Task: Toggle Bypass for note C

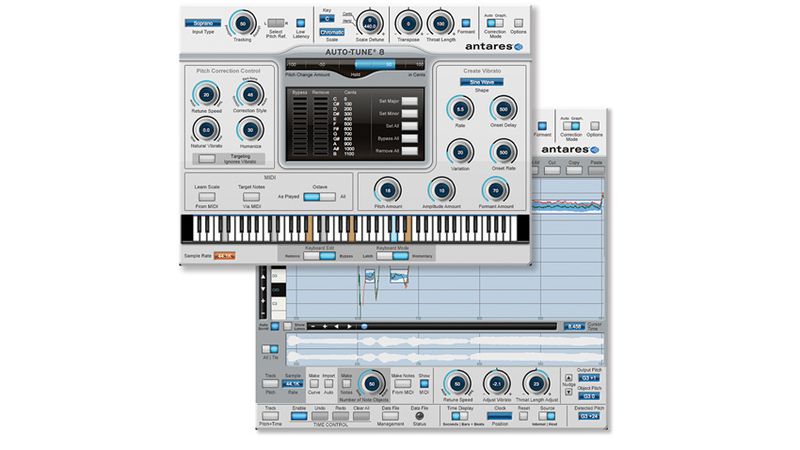Action: tap(300, 98)
